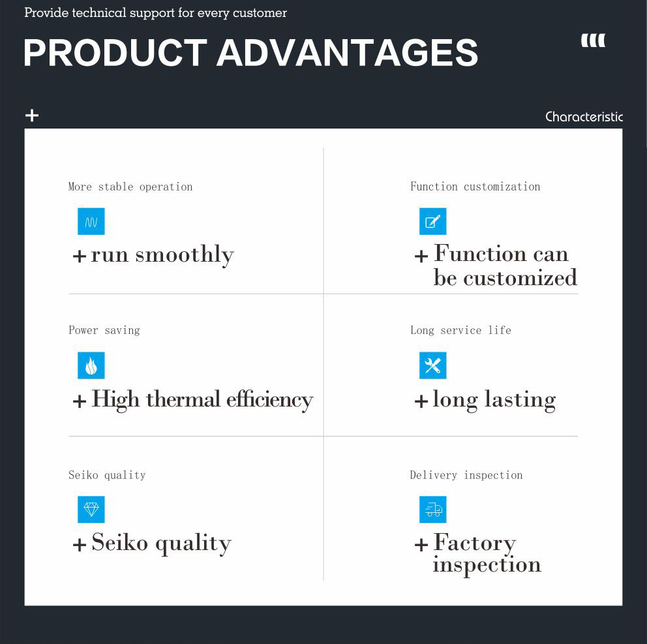
Task: Click the blue diamond icon
Action: click(x=91, y=510)
